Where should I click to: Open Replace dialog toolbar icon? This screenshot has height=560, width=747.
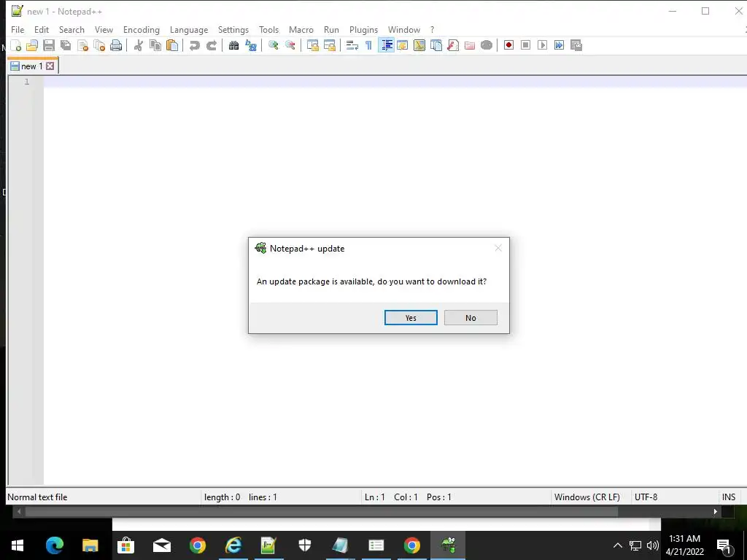click(x=251, y=45)
